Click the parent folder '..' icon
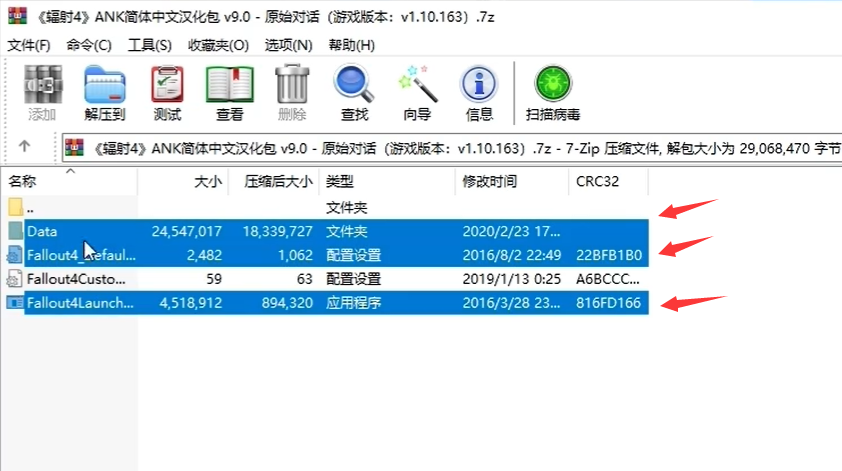 click(15, 207)
